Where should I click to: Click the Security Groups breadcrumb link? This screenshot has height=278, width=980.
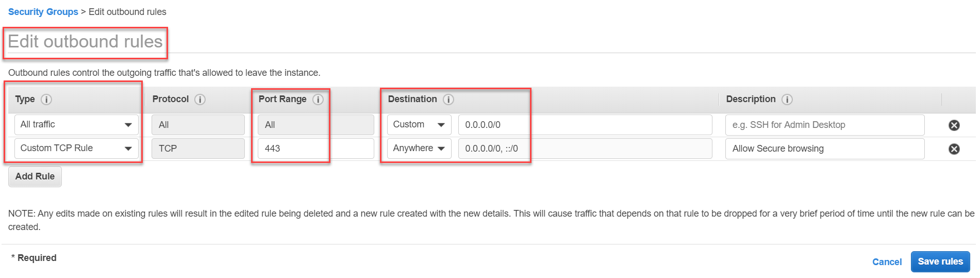coord(43,12)
